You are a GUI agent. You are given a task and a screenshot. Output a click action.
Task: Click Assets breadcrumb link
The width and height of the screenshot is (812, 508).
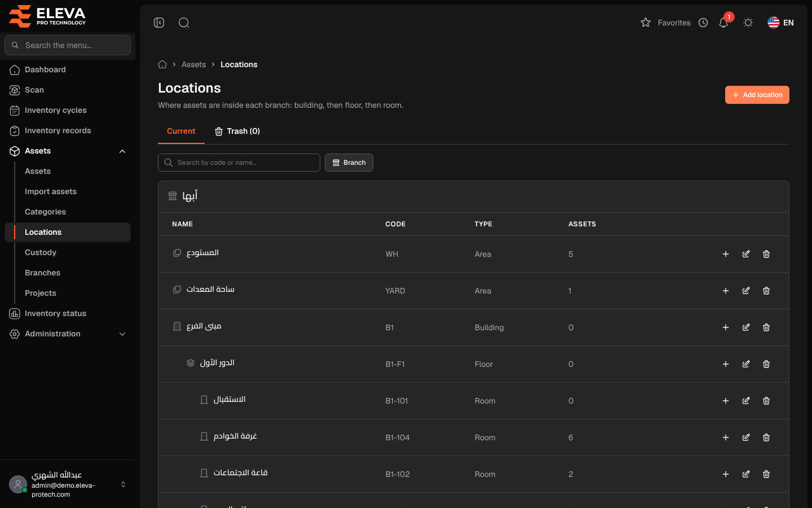pyautogui.click(x=193, y=64)
